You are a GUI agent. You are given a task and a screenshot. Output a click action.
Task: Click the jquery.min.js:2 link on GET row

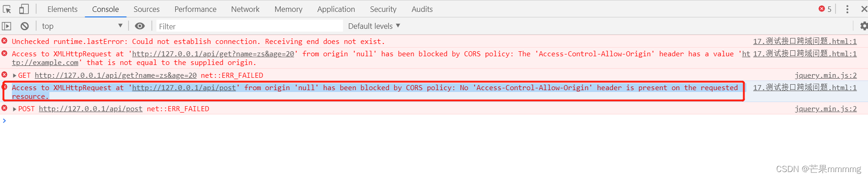point(825,76)
